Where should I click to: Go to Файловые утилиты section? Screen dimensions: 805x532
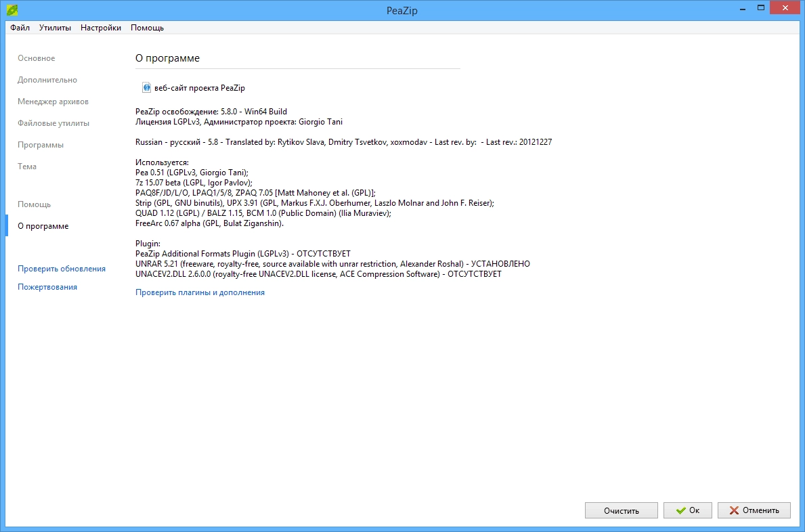point(53,123)
